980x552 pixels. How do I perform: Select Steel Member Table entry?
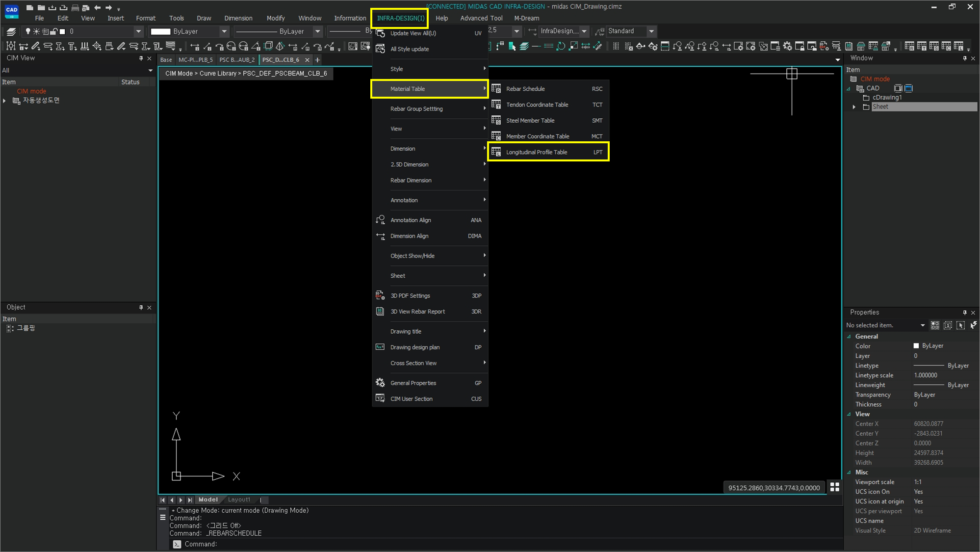tap(548, 120)
